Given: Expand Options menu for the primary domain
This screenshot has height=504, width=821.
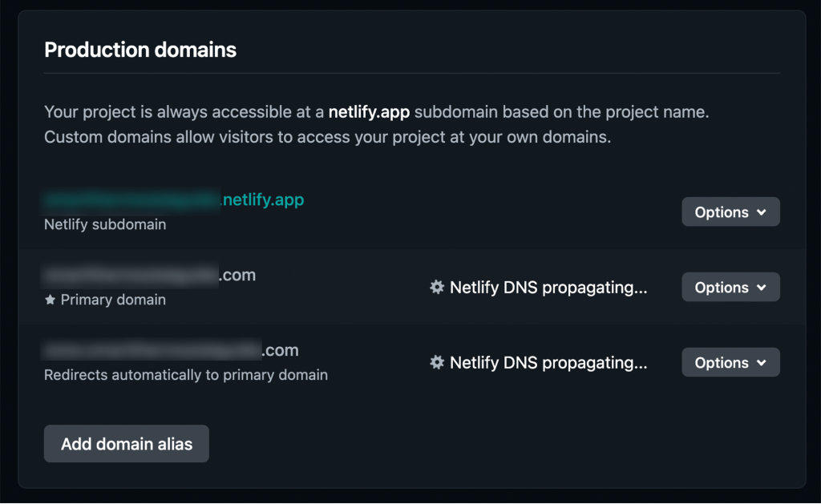Looking at the screenshot, I should tap(730, 288).
